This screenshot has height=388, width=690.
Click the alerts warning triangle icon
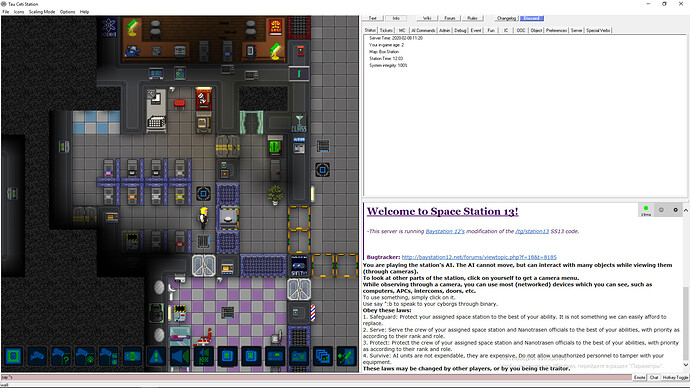pos(156,356)
